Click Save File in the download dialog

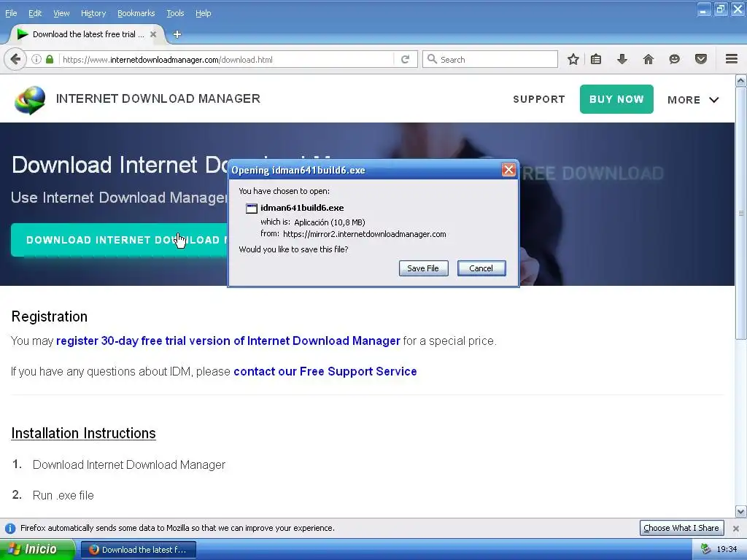tap(423, 268)
